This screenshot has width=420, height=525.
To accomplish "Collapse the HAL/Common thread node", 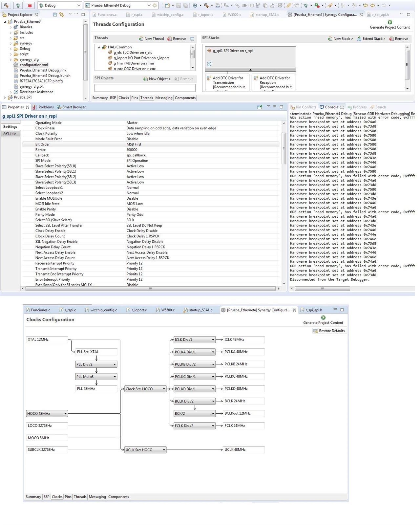I will click(99, 47).
